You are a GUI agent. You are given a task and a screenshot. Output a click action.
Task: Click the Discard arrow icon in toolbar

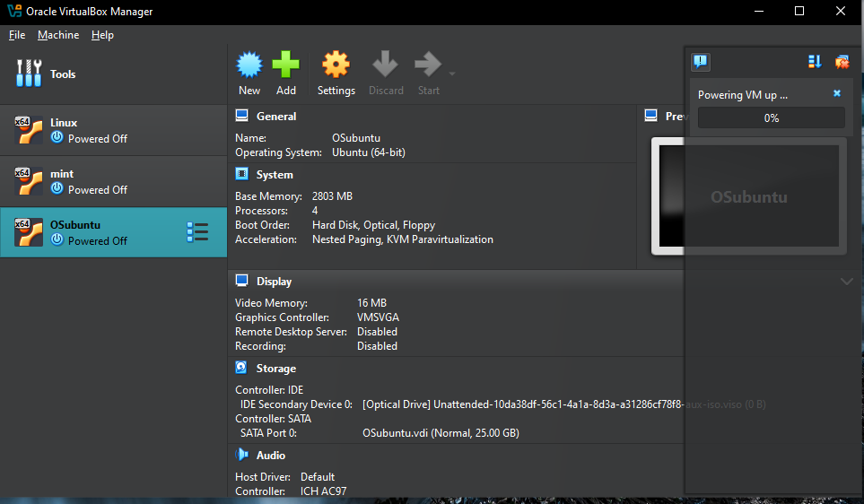point(386,65)
